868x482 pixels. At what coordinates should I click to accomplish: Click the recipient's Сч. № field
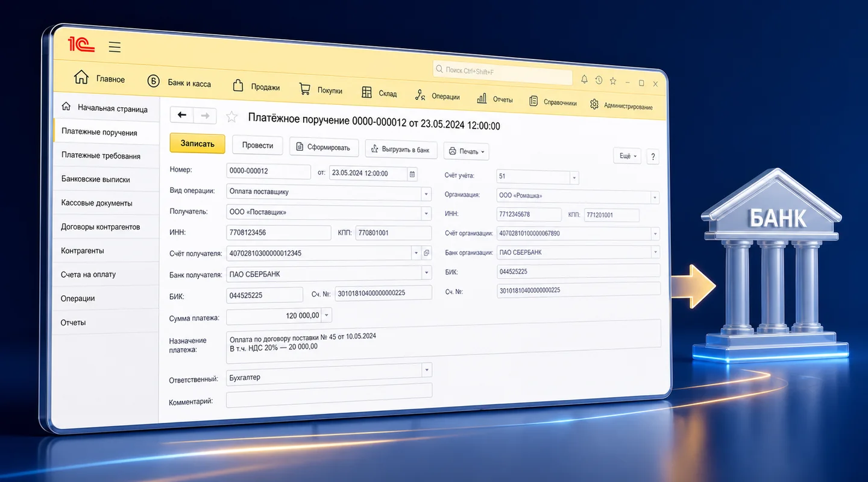[383, 293]
